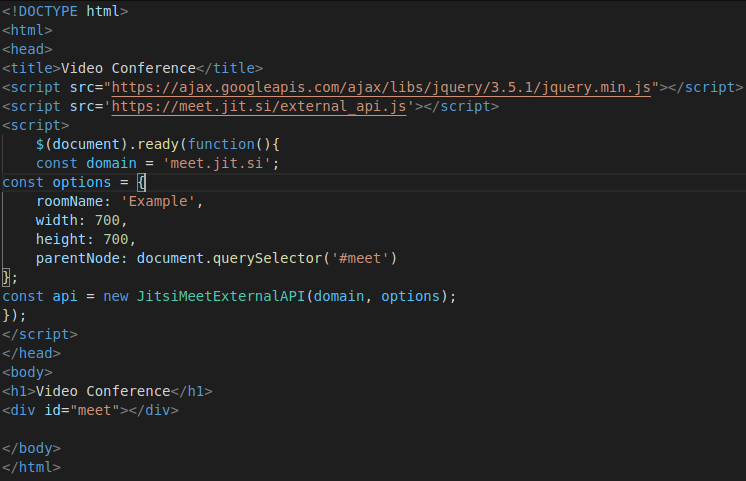Click the opening head tag
Viewport: 746px width, 481px height.
click(x=27, y=49)
